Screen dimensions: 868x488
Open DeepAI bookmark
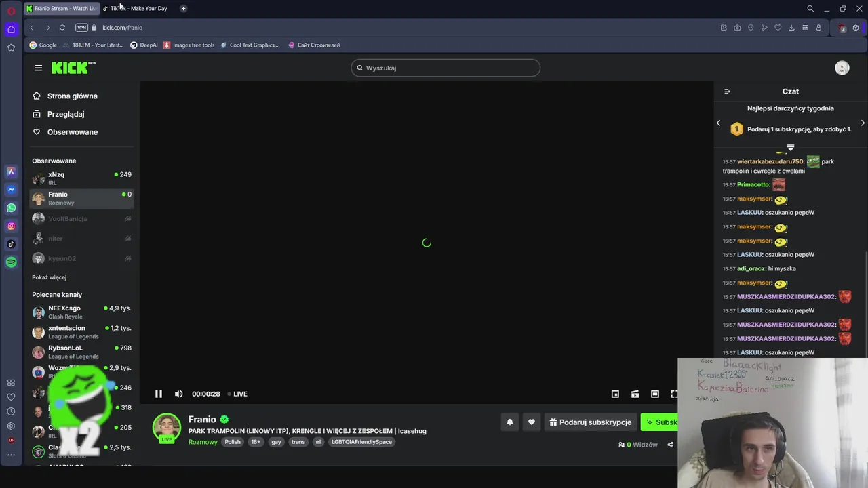coord(144,45)
